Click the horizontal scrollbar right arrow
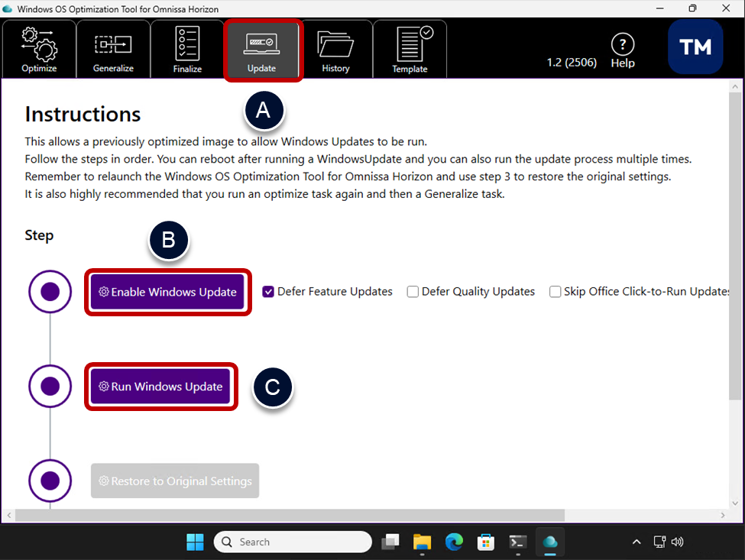 tap(721, 516)
